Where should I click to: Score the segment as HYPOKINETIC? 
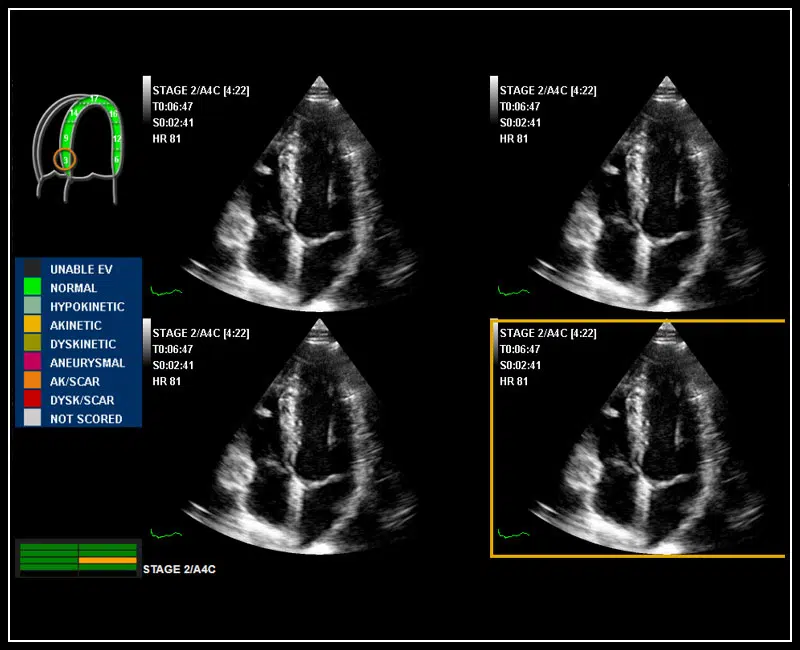point(33,307)
